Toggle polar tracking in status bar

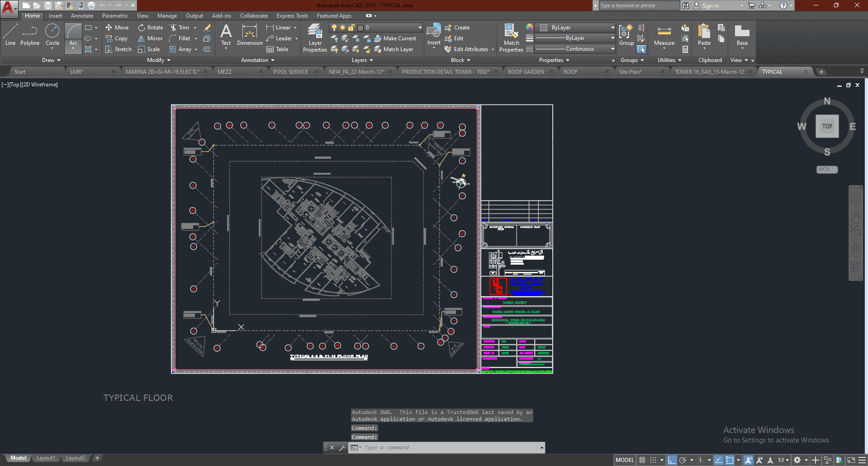tap(683, 460)
